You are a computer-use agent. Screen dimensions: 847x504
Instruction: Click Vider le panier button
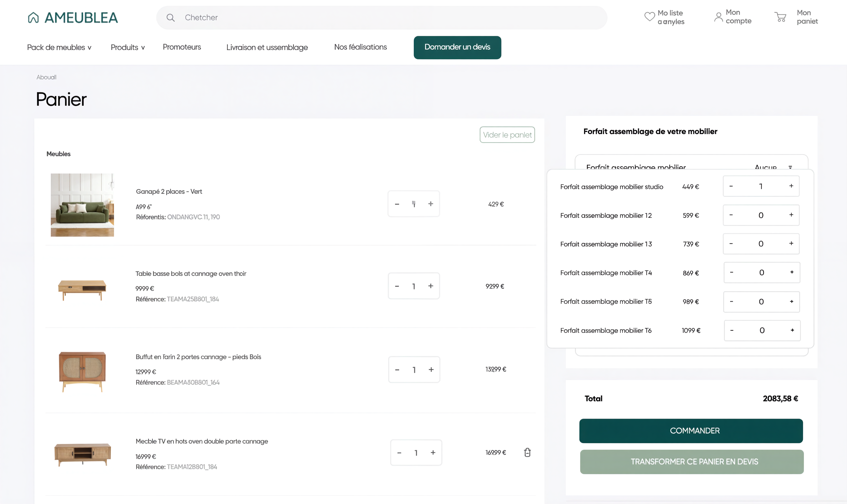[507, 135]
